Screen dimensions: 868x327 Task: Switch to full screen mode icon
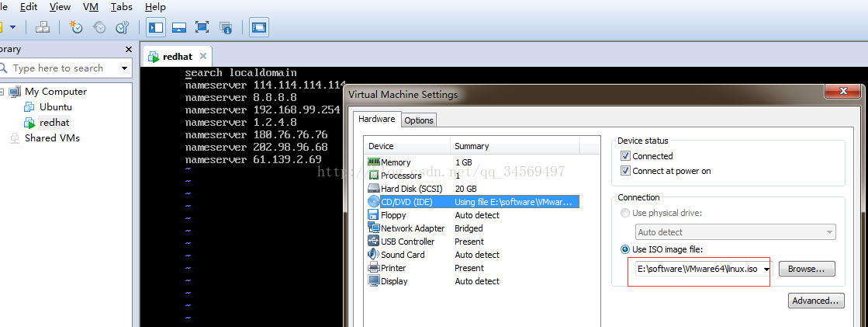[x=202, y=26]
